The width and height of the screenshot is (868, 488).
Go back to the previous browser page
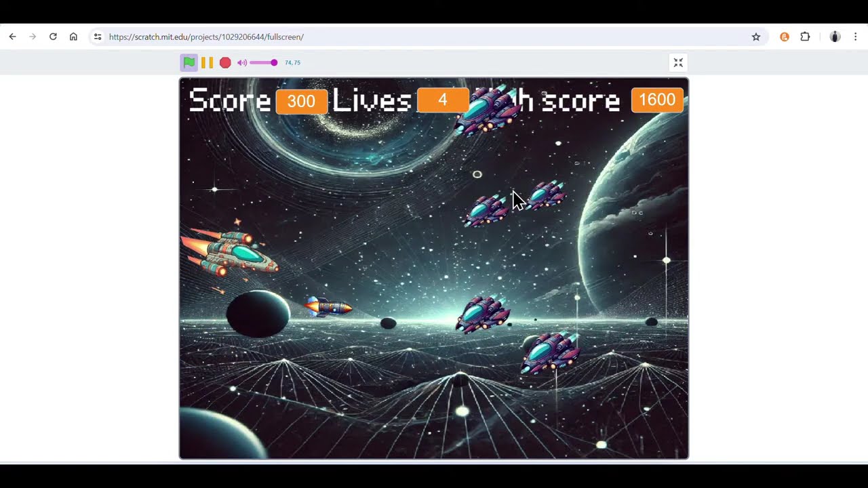coord(12,37)
